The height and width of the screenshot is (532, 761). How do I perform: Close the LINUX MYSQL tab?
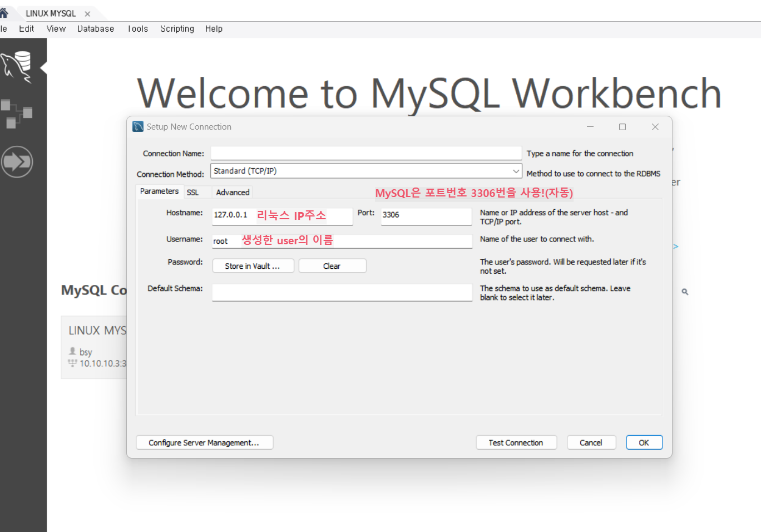pos(87,14)
